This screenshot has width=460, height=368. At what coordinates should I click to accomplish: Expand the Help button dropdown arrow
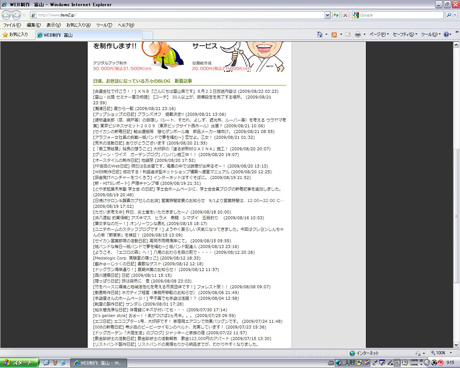tap(451, 34)
